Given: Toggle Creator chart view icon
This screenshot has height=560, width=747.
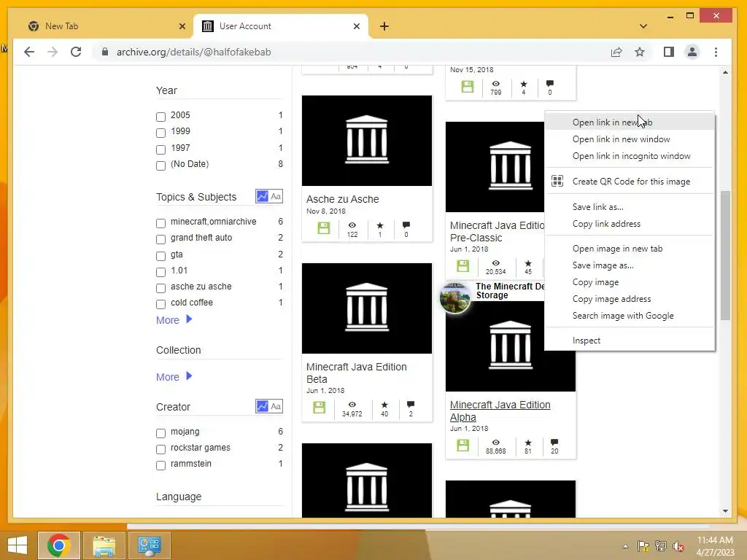Looking at the screenshot, I should [262, 406].
